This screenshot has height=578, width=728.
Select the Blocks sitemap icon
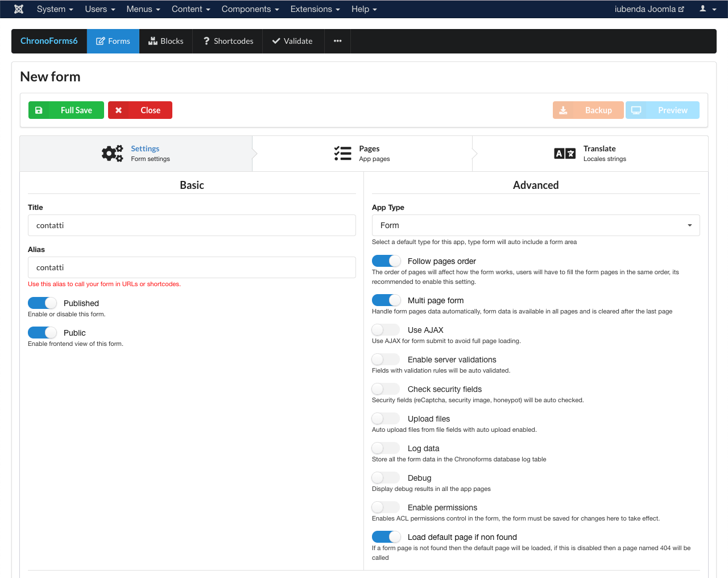152,41
